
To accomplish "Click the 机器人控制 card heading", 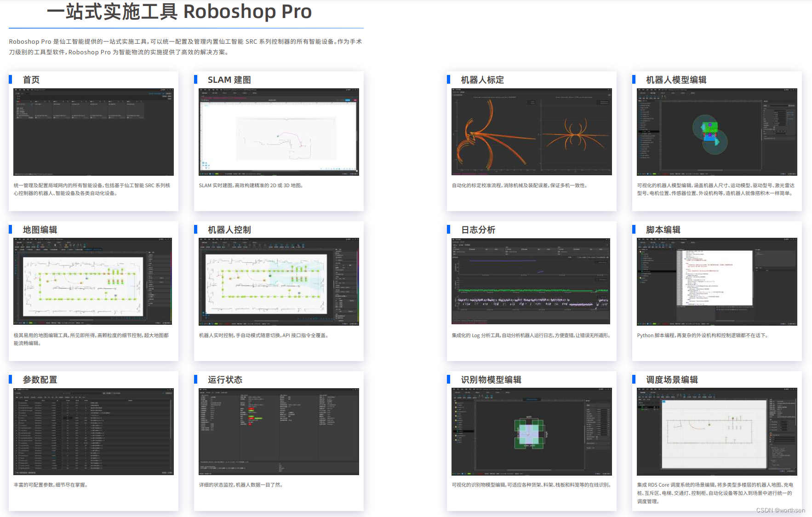I will (x=229, y=230).
